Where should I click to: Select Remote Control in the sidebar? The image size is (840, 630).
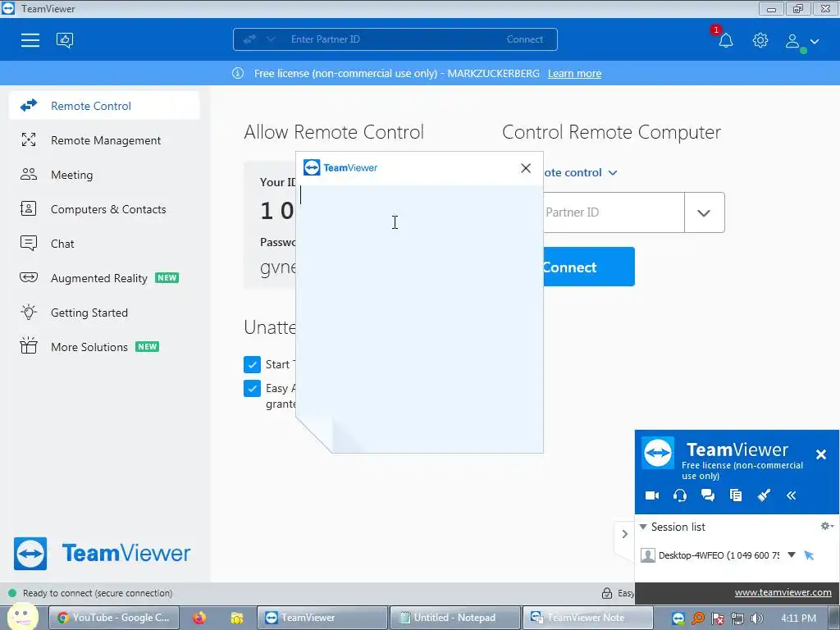tap(104, 106)
